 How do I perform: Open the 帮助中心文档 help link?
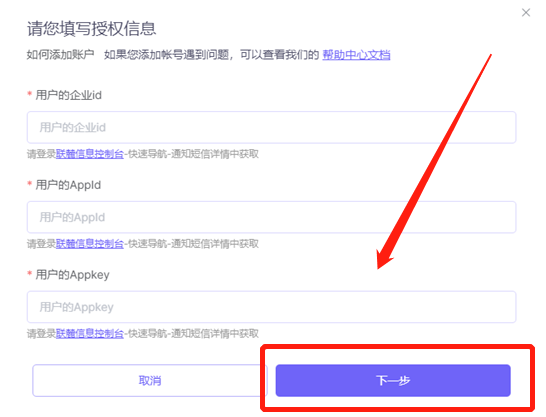coord(356,55)
